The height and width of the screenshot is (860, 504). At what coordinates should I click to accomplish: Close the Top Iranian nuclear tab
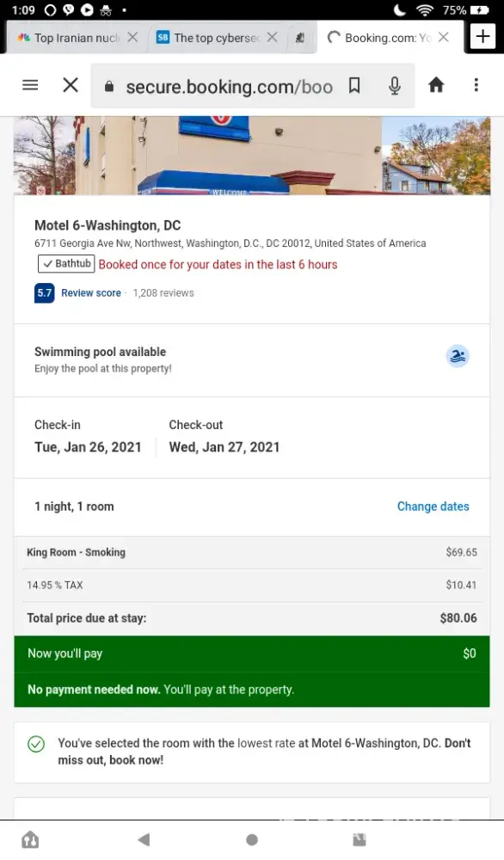tap(132, 37)
